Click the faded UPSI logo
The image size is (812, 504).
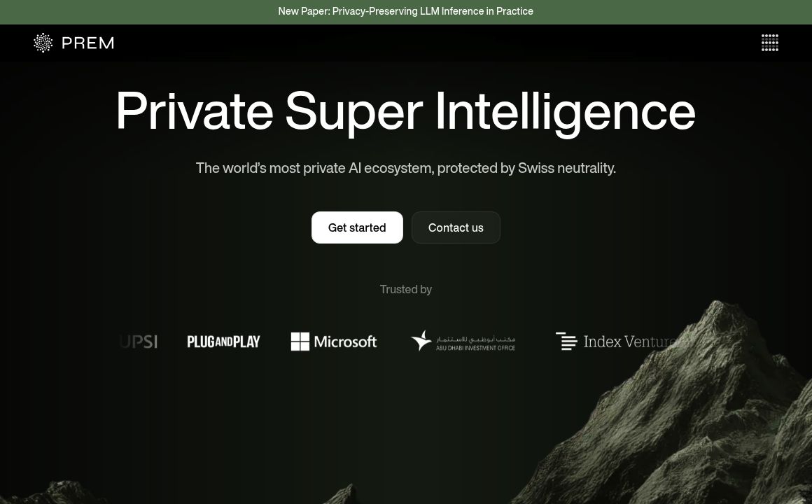tap(139, 342)
